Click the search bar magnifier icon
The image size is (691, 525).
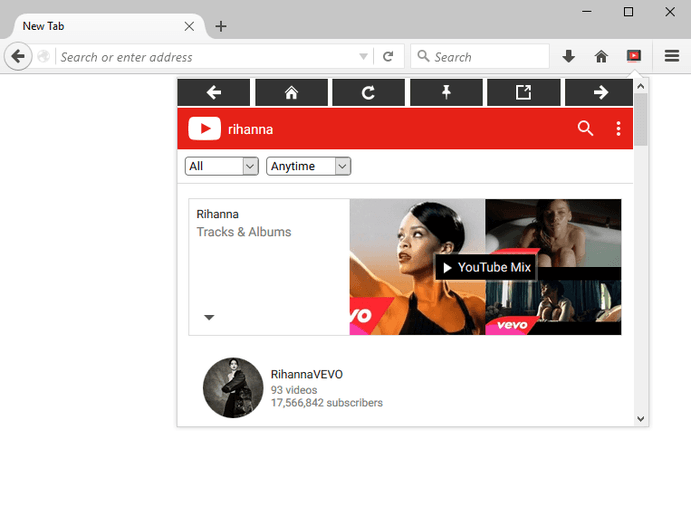(x=423, y=56)
